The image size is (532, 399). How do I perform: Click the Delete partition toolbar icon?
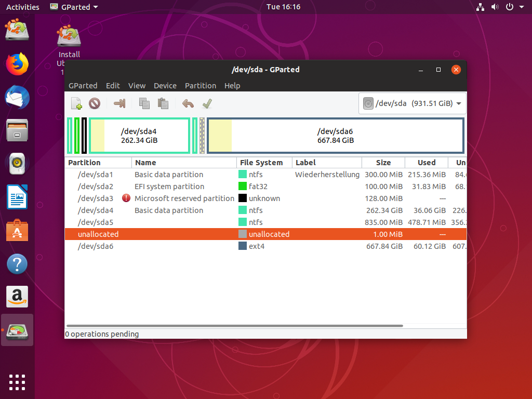[95, 103]
